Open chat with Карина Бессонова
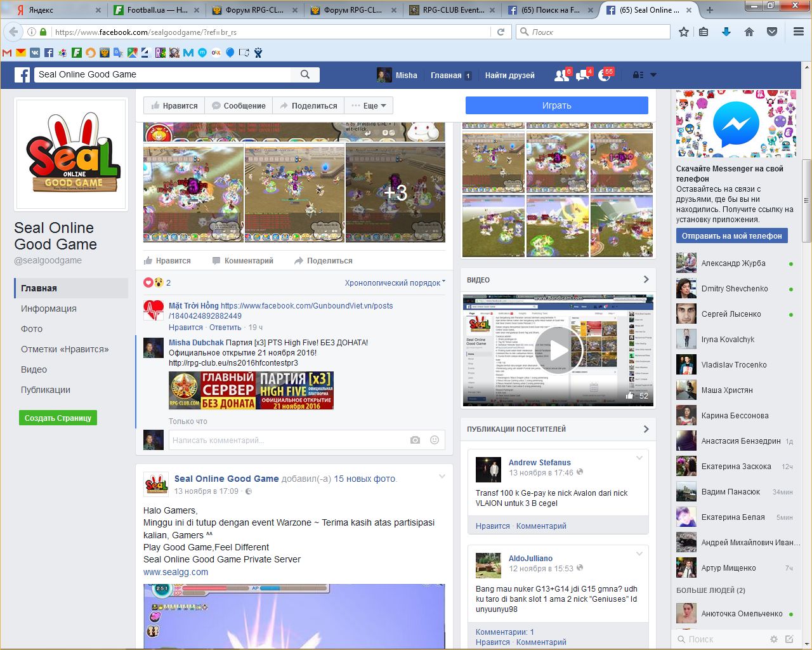 click(x=736, y=416)
